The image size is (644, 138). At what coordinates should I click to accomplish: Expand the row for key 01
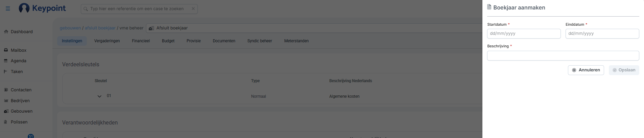click(x=99, y=96)
